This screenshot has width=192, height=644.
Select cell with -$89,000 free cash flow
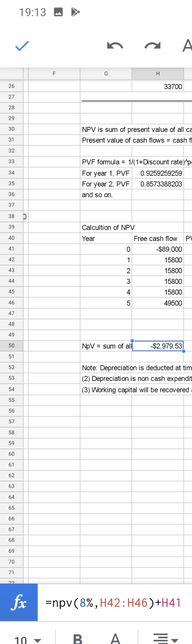point(158,249)
